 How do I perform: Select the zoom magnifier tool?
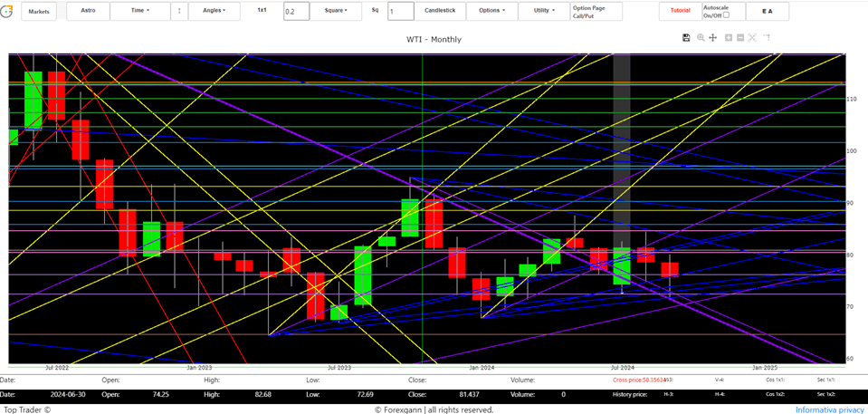(701, 37)
